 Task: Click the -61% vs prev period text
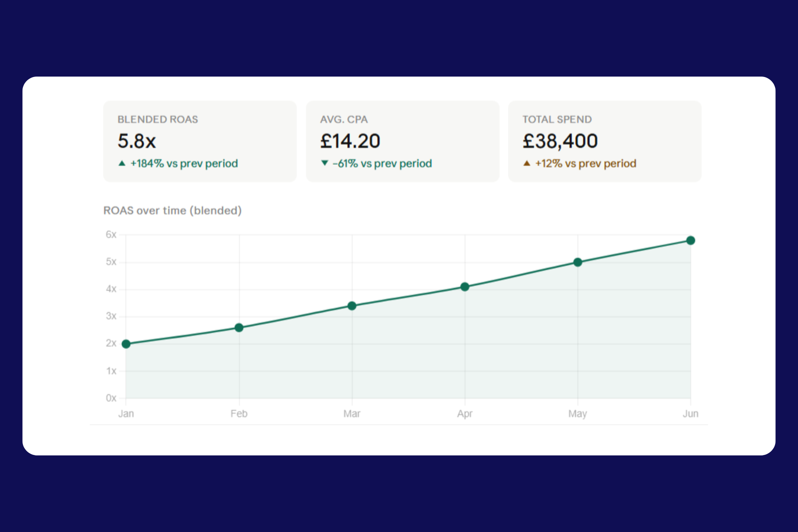click(x=382, y=164)
